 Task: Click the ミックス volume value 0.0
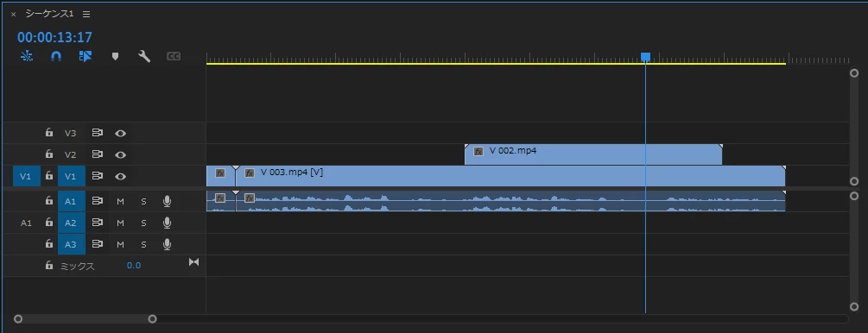133,266
